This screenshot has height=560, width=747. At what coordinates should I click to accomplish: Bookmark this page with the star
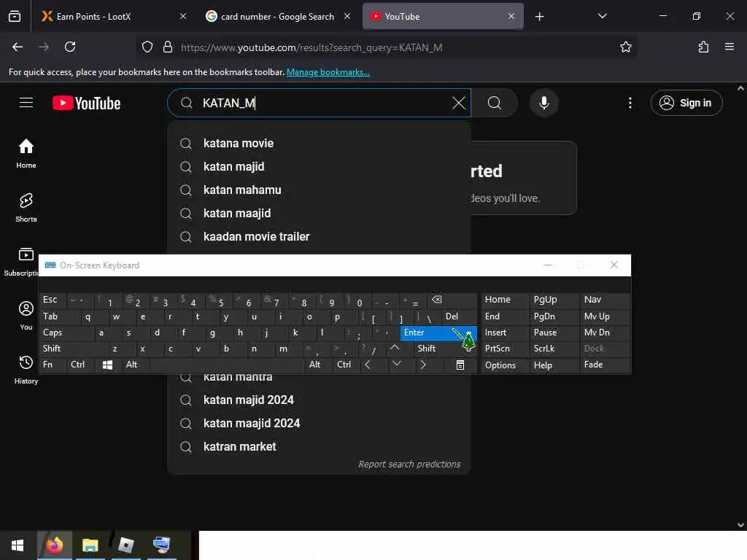tap(625, 47)
